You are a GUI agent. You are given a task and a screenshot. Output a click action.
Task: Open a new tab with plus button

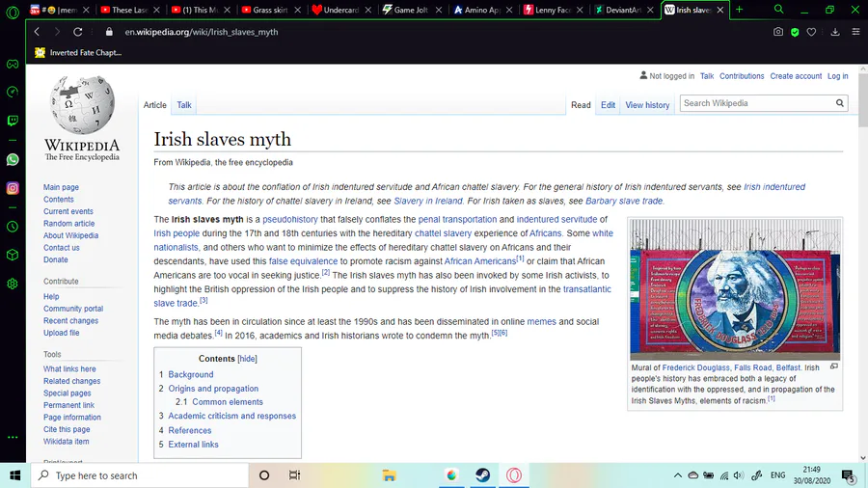739,10
